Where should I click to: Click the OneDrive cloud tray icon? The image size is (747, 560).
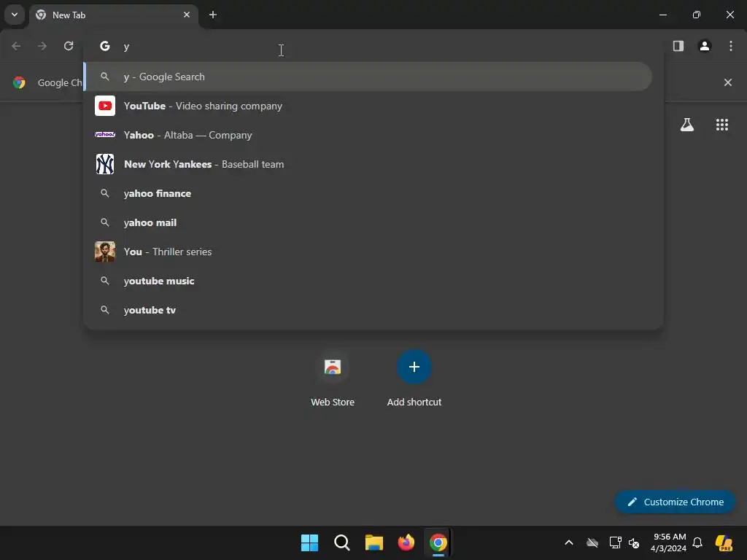click(x=592, y=542)
